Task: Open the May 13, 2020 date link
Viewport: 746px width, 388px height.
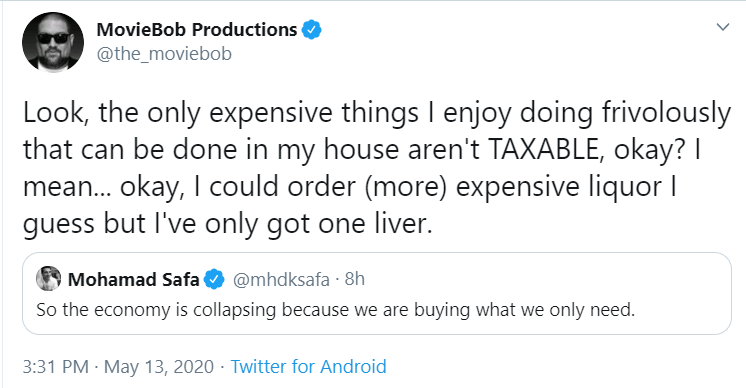Action: (x=159, y=367)
